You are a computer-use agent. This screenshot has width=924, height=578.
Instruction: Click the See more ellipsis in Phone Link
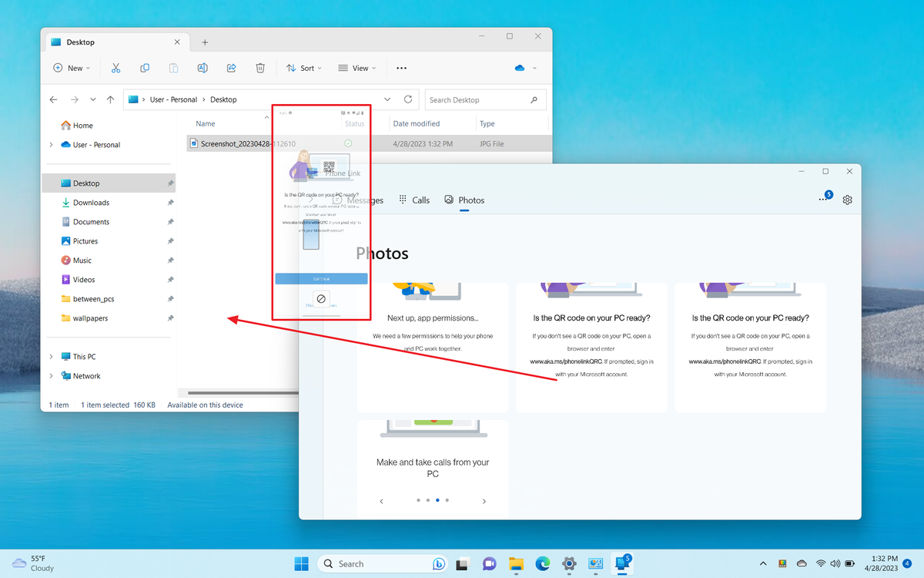point(823,199)
